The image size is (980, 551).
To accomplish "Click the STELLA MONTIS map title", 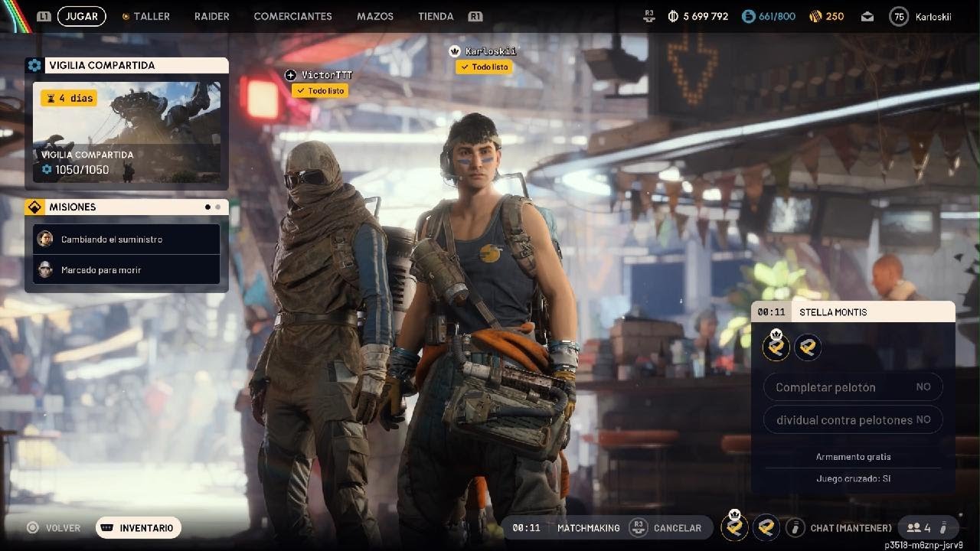I will point(833,312).
